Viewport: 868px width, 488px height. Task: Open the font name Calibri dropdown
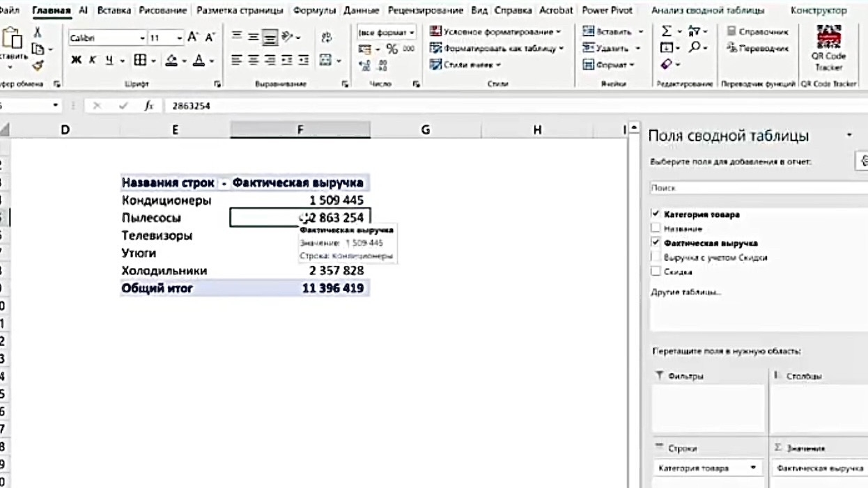tap(143, 38)
